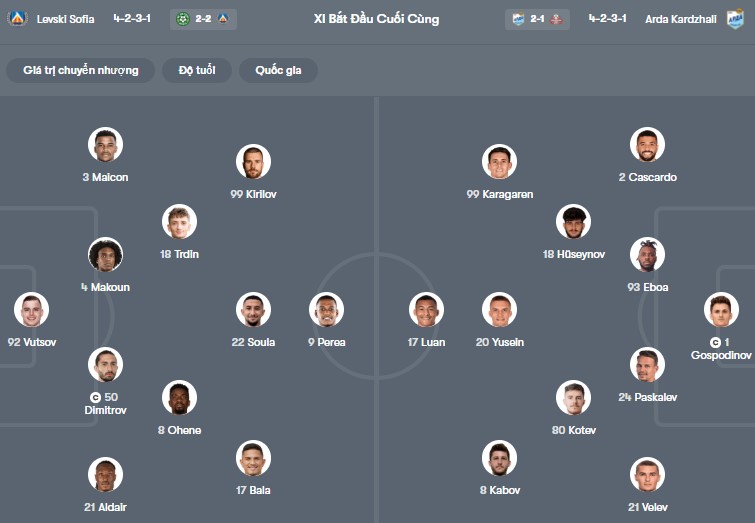Image resolution: width=755 pixels, height=523 pixels.
Task: Click goalkeeper Gospodinov's player avatar
Action: click(720, 310)
